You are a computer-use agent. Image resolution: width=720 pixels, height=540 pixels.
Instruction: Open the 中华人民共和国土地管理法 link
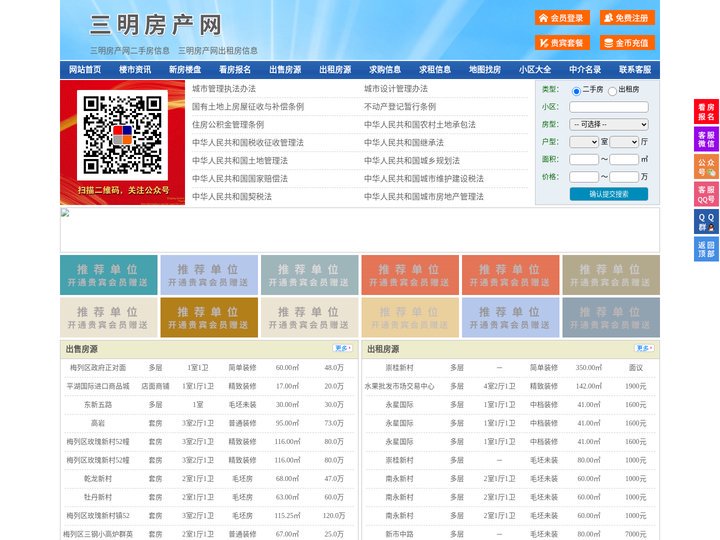(240, 160)
